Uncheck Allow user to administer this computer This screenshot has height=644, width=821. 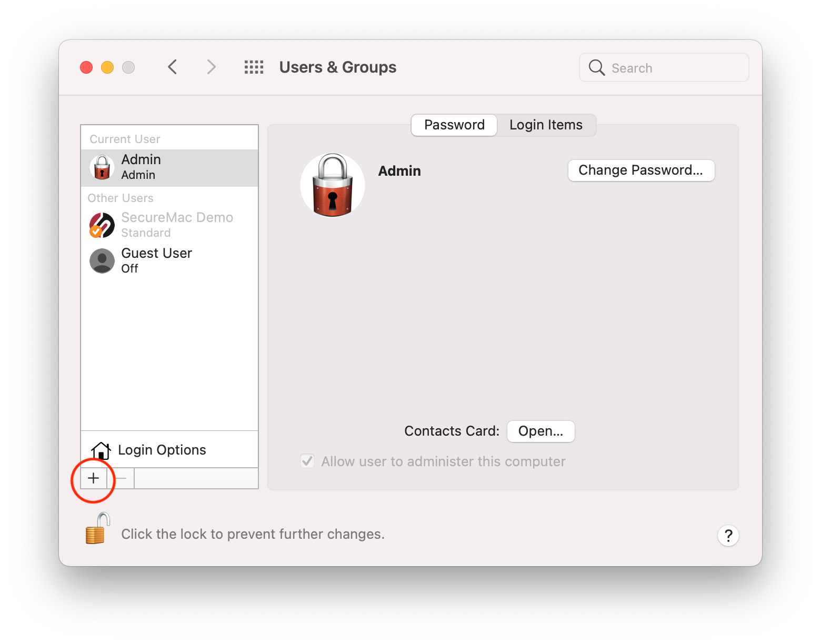307,461
